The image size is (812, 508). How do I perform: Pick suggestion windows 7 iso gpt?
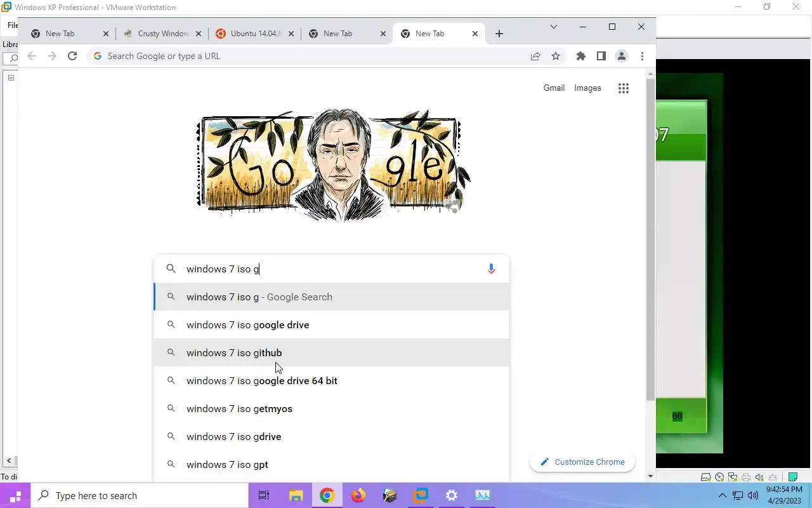point(331,465)
